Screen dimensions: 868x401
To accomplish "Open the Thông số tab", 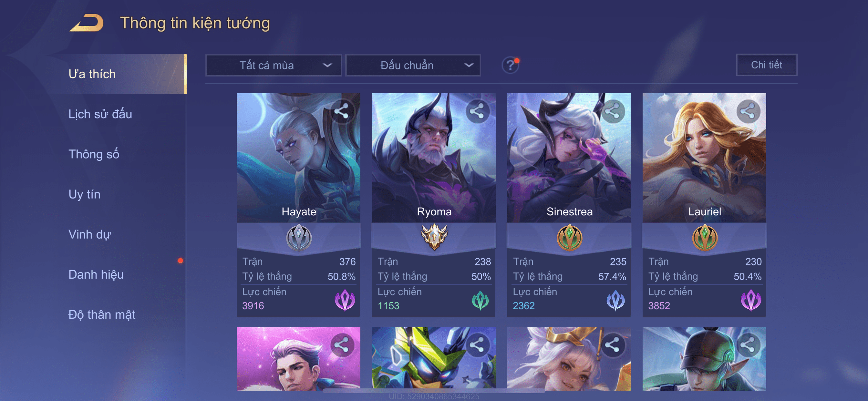I will (x=94, y=154).
